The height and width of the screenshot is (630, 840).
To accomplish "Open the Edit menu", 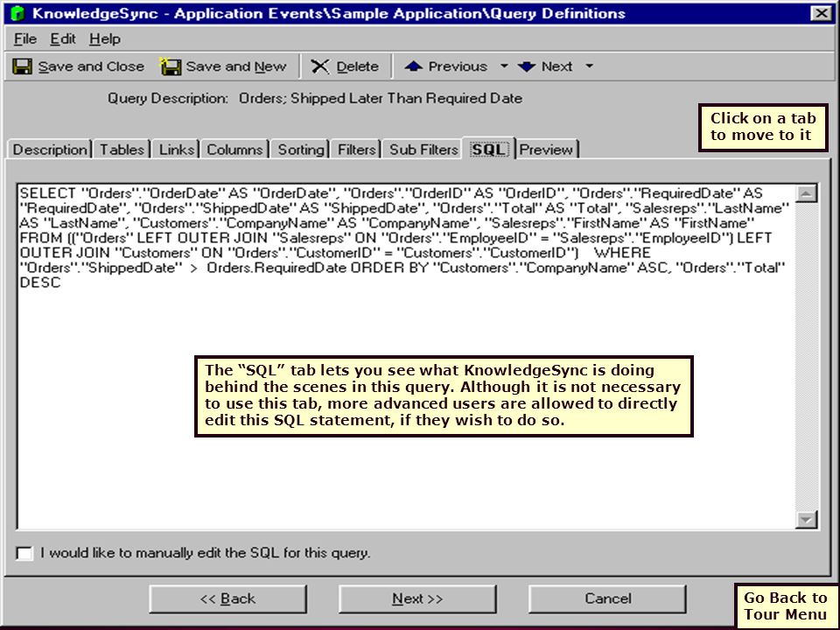I will [63, 39].
